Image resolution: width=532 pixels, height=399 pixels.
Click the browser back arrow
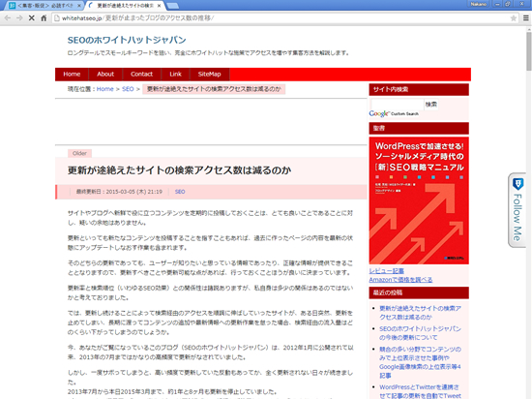tap(8, 18)
